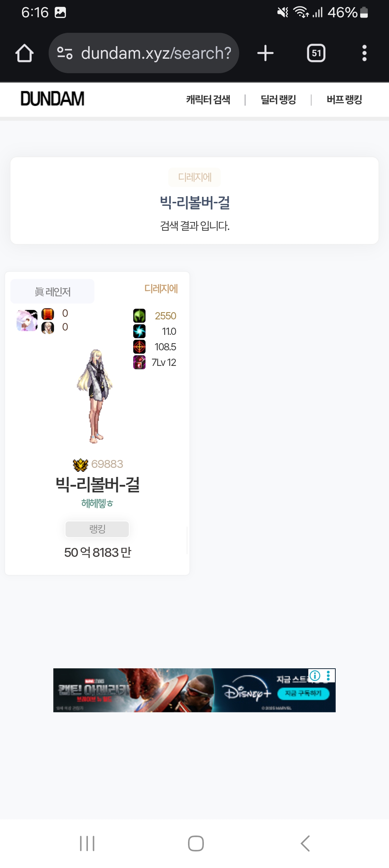This screenshot has height=868, width=389.
Task: Click the red crosshair 108.5 icon
Action: (x=139, y=347)
